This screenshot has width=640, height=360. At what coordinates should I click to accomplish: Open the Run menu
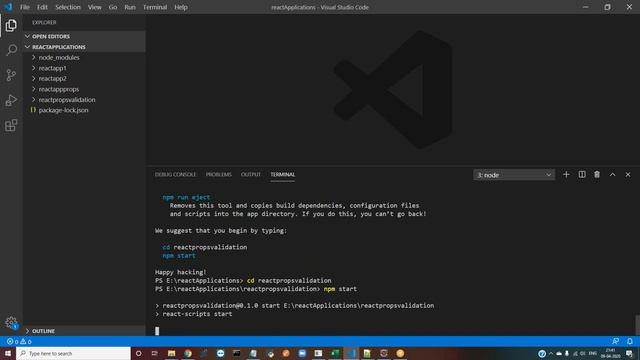point(130,7)
